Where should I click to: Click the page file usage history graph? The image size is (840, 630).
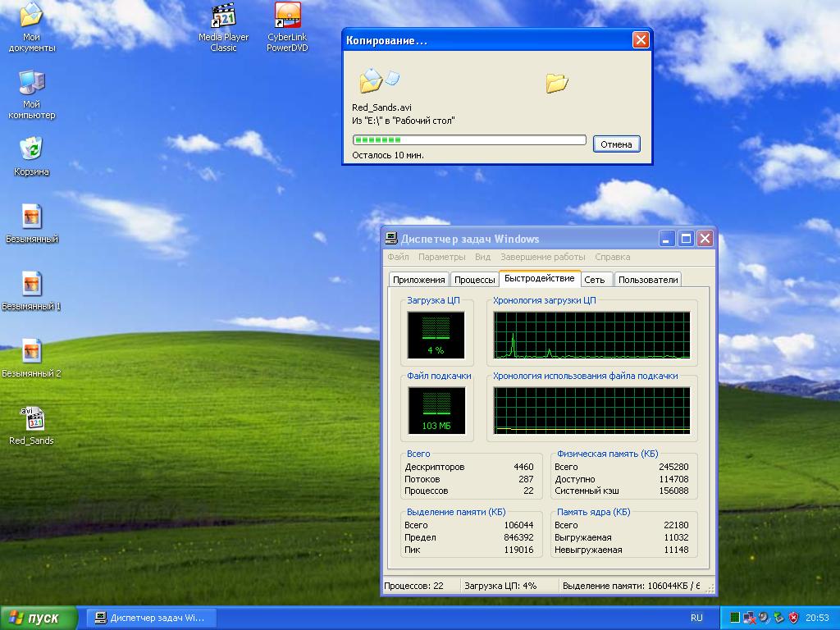point(592,411)
